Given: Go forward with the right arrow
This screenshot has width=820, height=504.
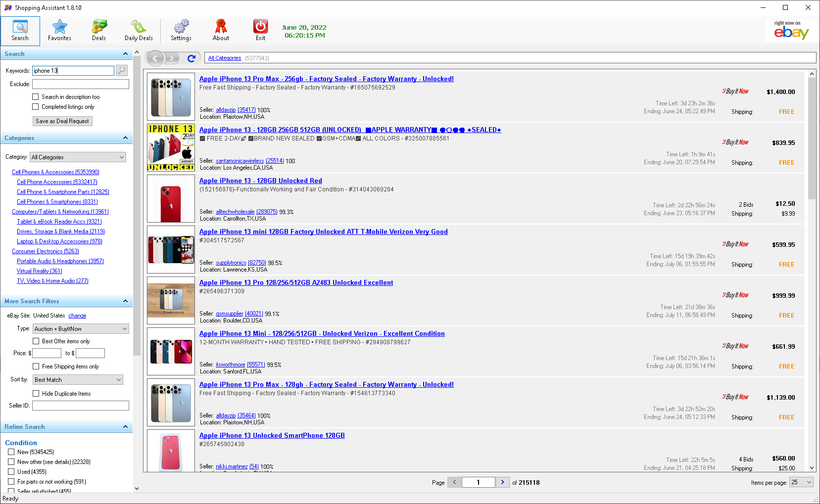Looking at the screenshot, I should pos(172,58).
